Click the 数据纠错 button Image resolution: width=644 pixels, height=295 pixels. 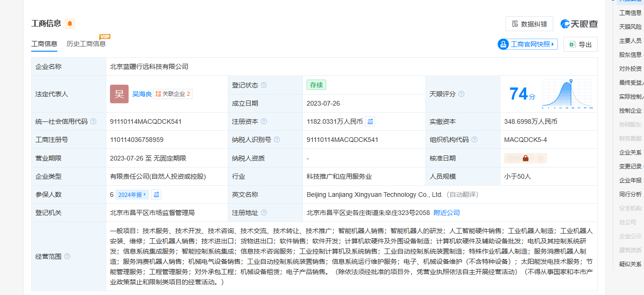click(529, 24)
